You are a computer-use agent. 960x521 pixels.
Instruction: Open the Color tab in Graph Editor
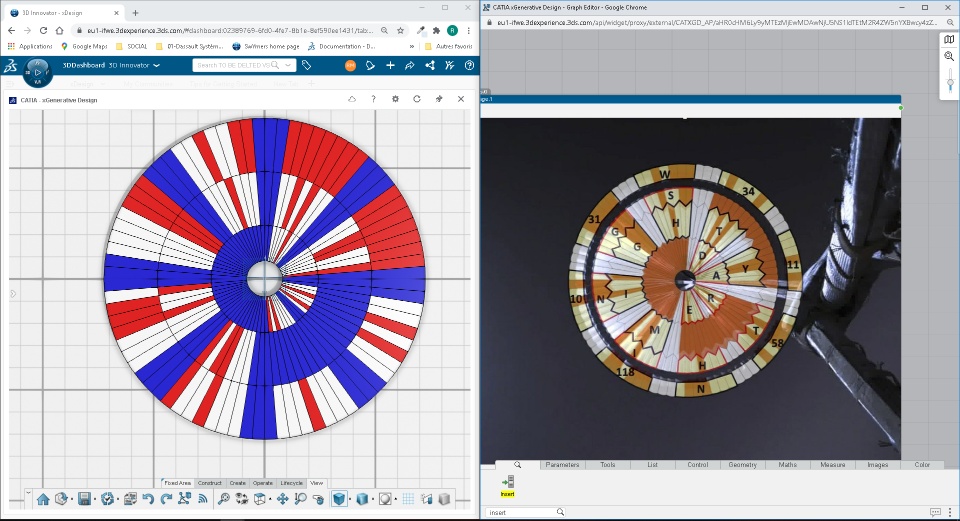[922, 465]
